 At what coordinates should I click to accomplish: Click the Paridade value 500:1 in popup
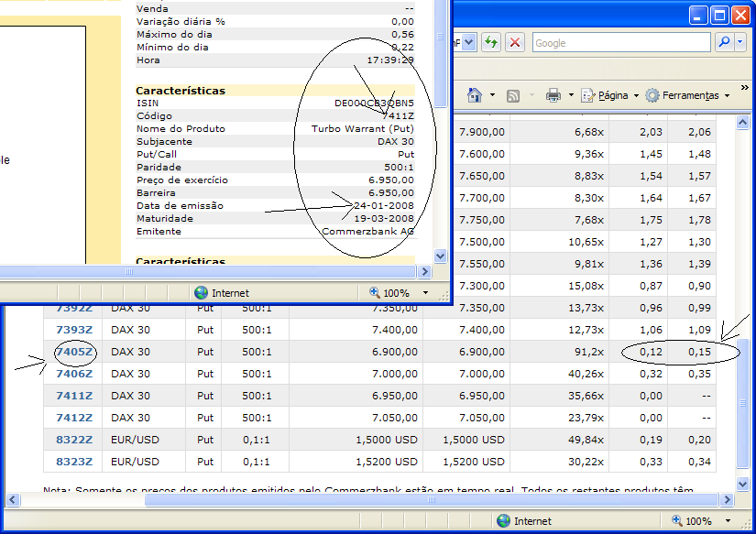tap(399, 168)
